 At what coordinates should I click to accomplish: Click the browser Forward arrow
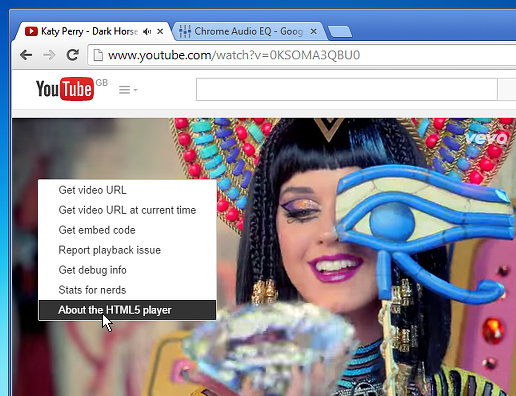click(49, 55)
